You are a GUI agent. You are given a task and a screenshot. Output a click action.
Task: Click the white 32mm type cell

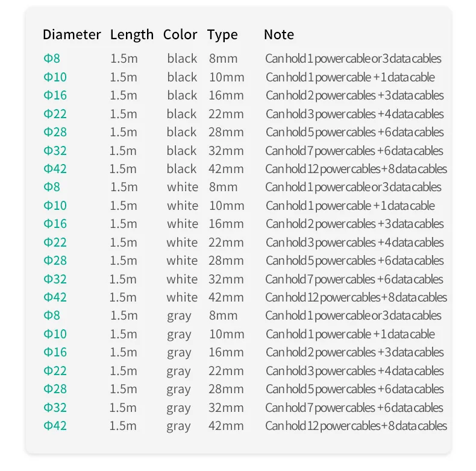pos(226,279)
